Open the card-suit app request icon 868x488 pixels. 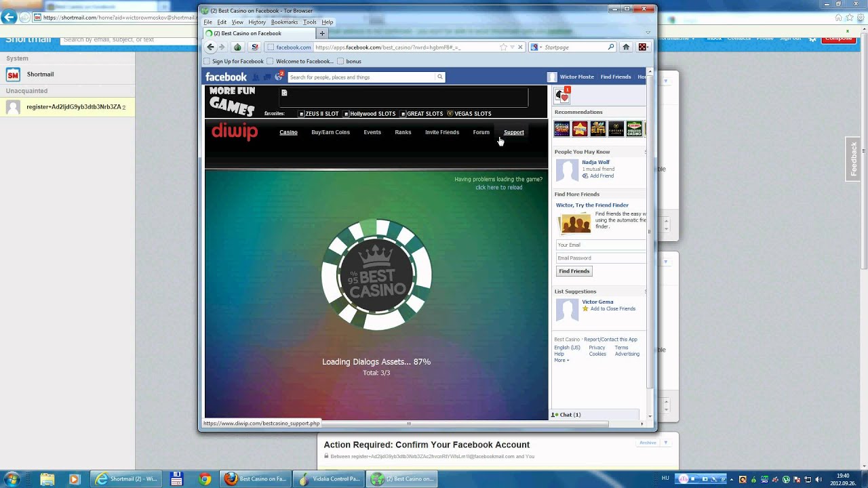click(563, 96)
